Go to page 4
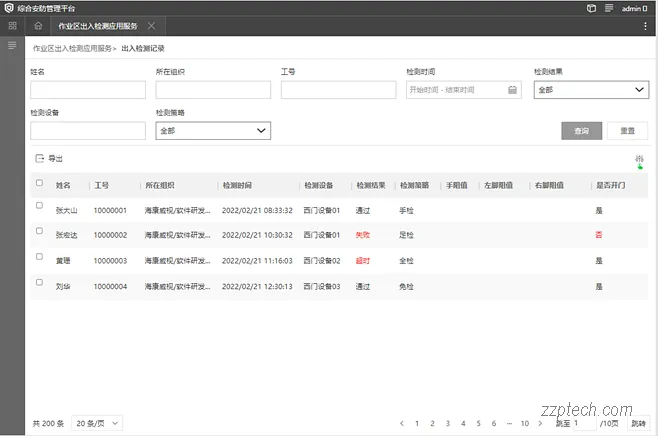 (463, 423)
